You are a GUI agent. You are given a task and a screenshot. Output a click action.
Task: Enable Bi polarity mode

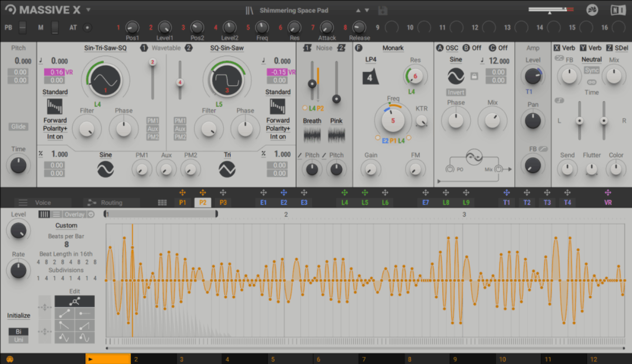[x=18, y=332]
